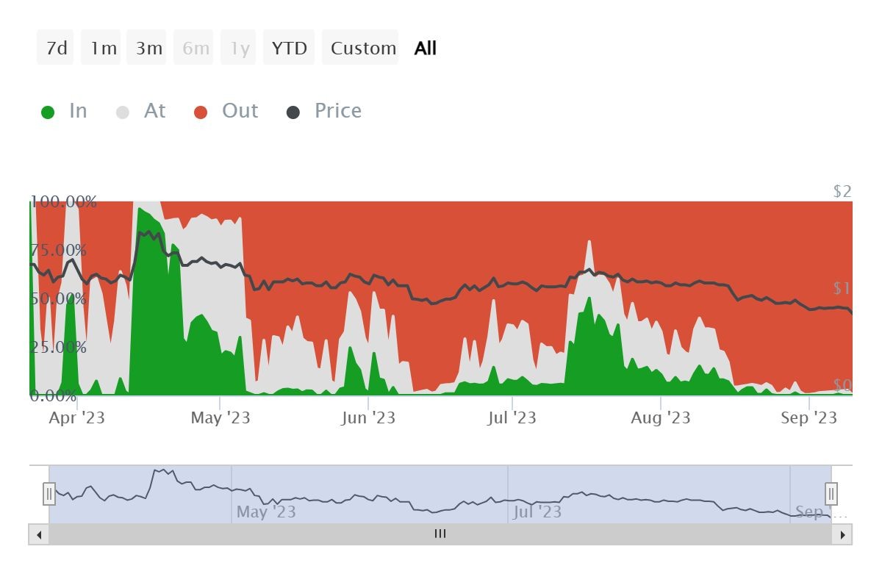The width and height of the screenshot is (882, 588).
Task: Click the 0.00% axis label
Action: tap(53, 395)
